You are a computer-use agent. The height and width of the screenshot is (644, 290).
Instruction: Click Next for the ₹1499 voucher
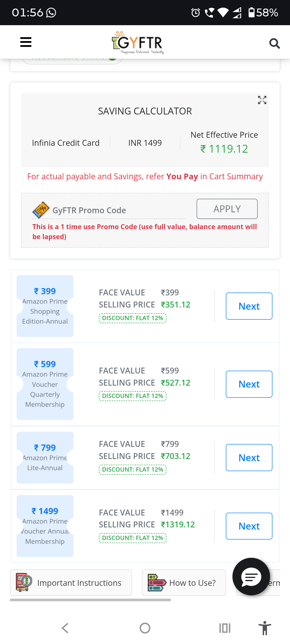click(x=249, y=526)
